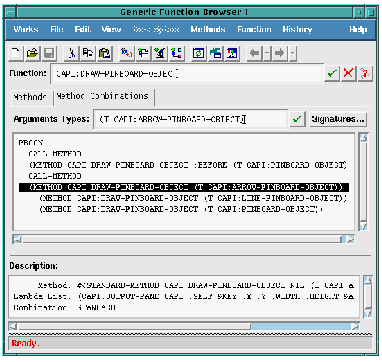
Task: Select the second CALL-METHOD row
Action: click(55, 176)
